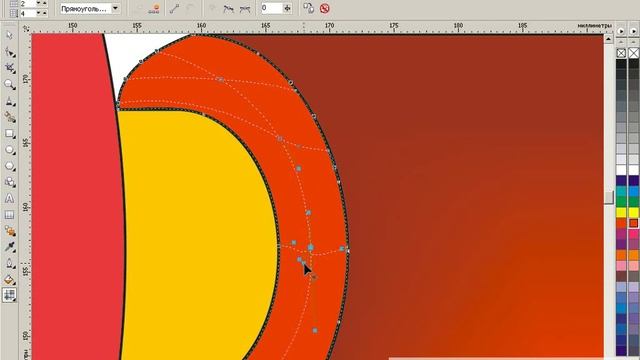Pick No Color swatch in right palette

pos(633,53)
